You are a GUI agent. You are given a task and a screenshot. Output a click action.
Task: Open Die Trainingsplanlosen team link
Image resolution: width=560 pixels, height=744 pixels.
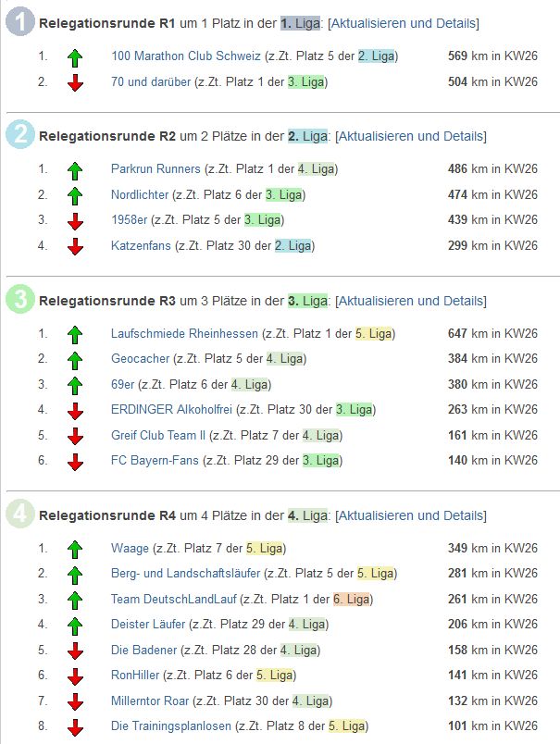(171, 726)
